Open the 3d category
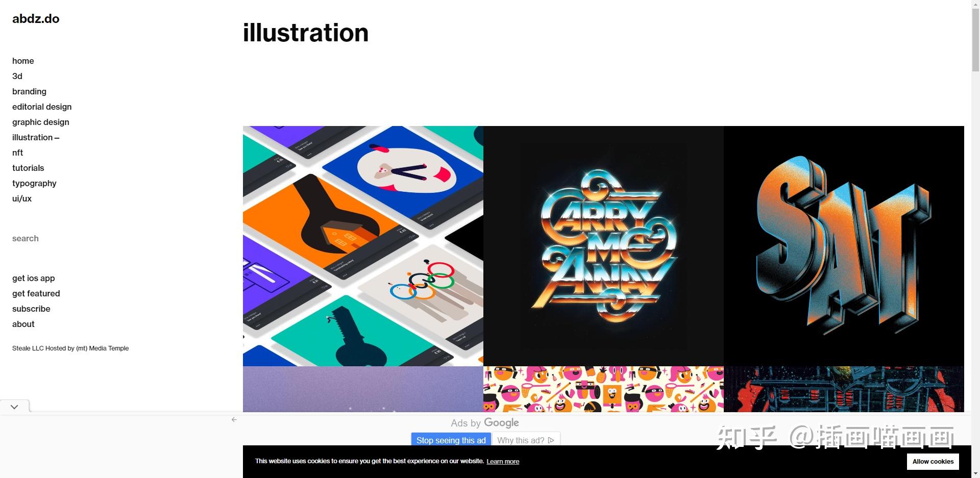The height and width of the screenshot is (478, 980). (x=17, y=76)
